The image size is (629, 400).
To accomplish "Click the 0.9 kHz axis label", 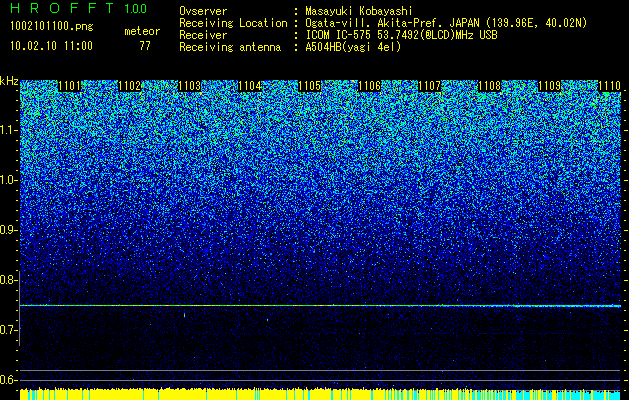I will coord(8,230).
